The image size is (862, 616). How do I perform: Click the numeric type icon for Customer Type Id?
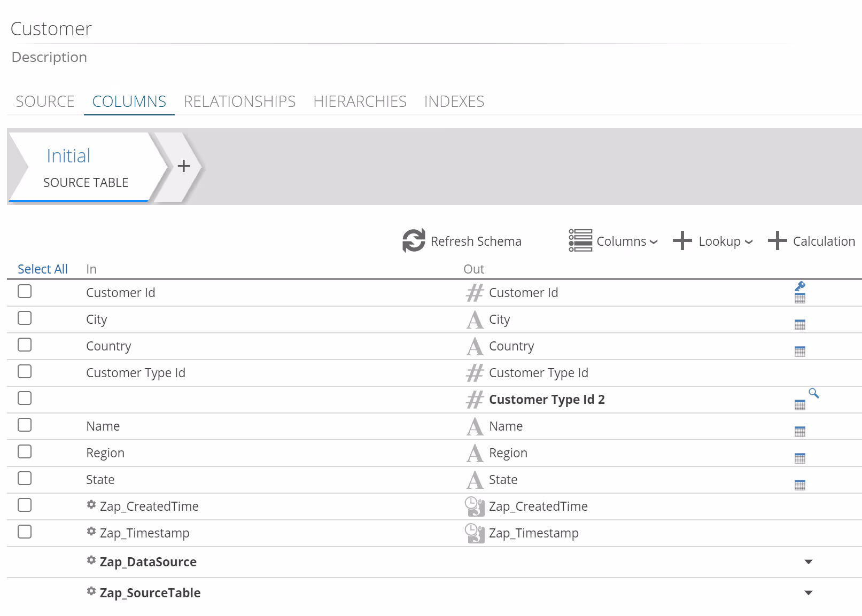(x=474, y=373)
